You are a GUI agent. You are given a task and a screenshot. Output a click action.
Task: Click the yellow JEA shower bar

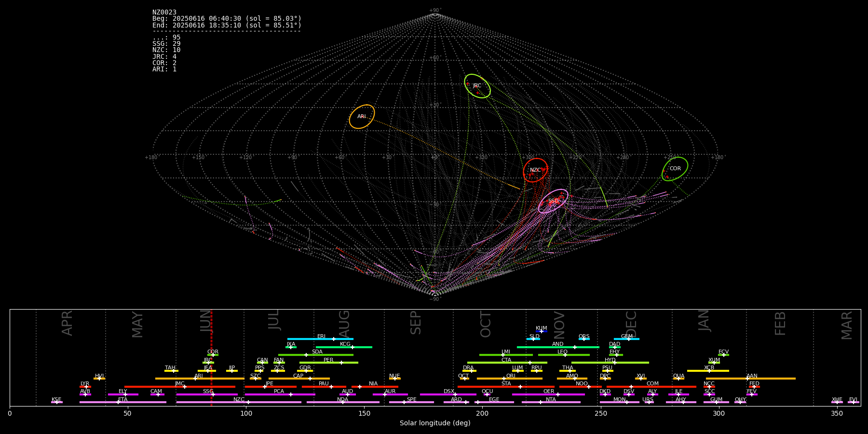tap(207, 371)
